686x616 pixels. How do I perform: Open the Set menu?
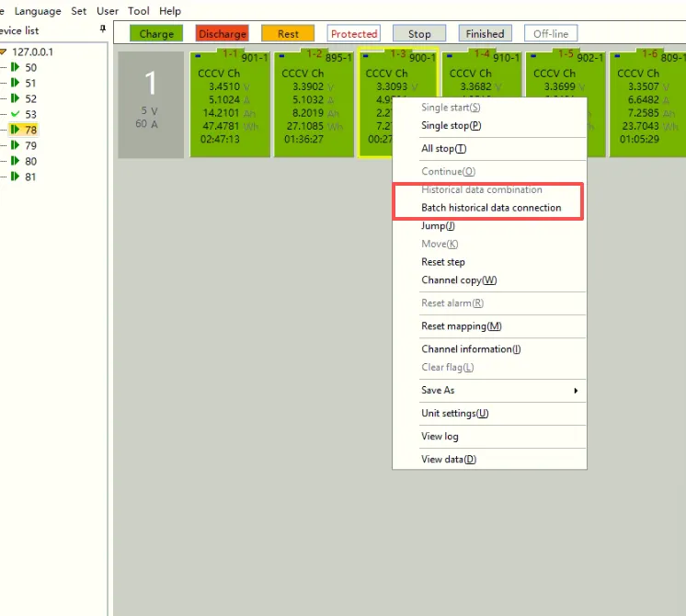(79, 11)
